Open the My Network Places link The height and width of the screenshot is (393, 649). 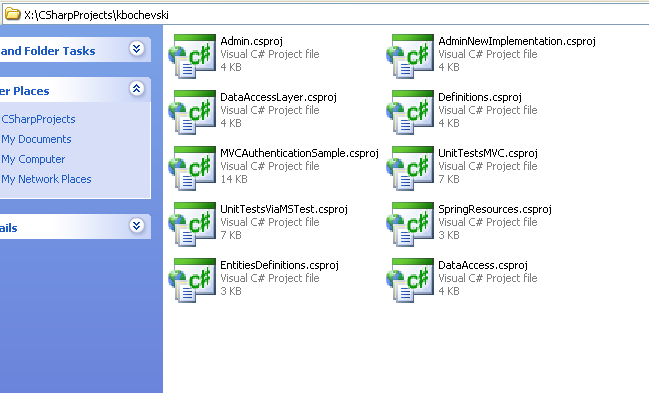click(x=46, y=179)
